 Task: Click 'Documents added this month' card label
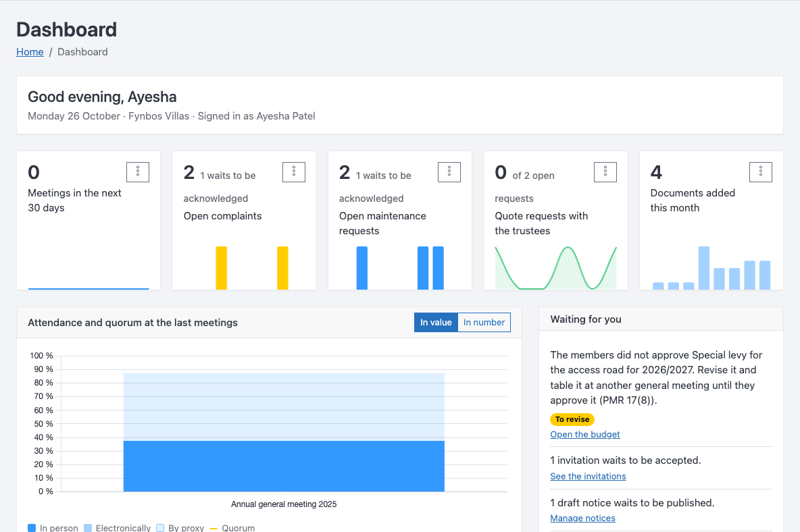coord(693,201)
